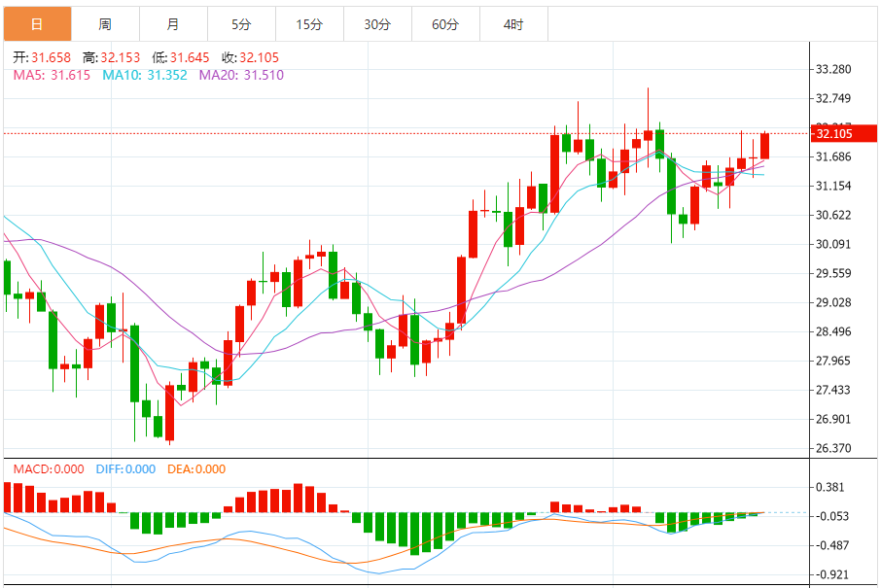Click the 29.559 price axis label
The height and width of the screenshot is (588, 881).
(833, 274)
